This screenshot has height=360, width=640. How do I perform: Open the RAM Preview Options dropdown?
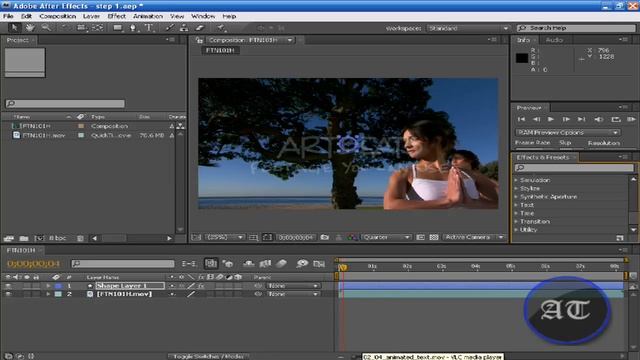567,133
